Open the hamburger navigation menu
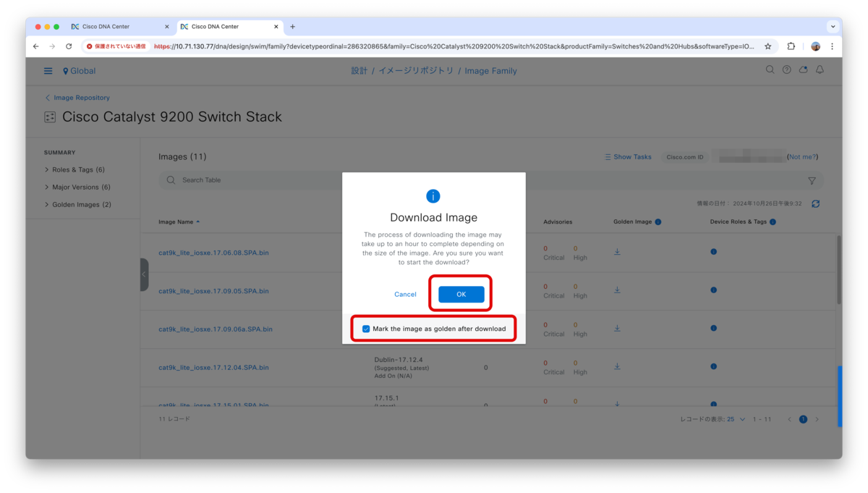This screenshot has width=868, height=493. [48, 71]
